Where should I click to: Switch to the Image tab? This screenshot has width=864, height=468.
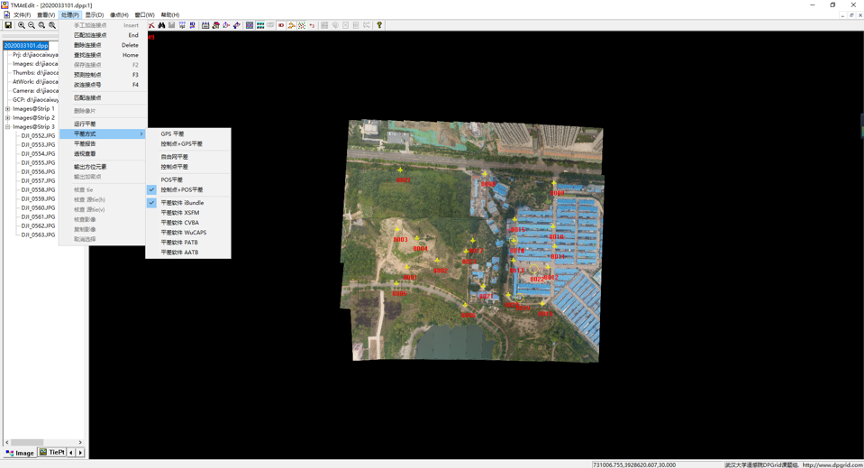(x=20, y=453)
